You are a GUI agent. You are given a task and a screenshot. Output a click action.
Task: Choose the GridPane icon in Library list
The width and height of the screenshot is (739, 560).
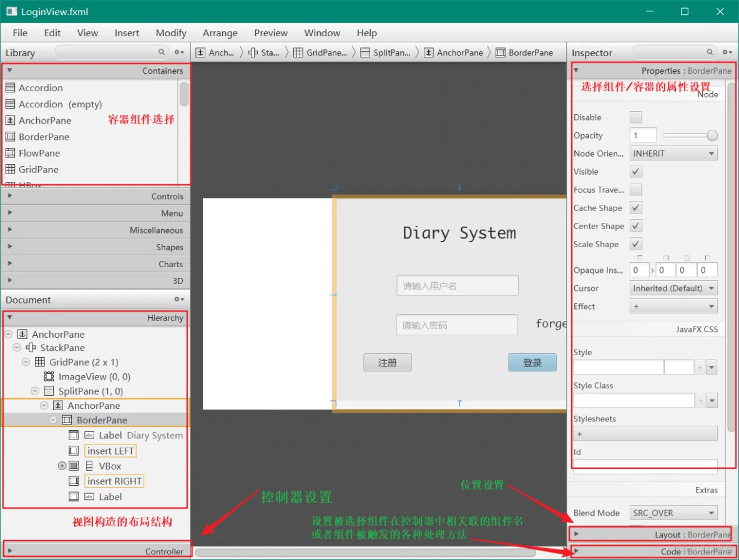[10, 169]
